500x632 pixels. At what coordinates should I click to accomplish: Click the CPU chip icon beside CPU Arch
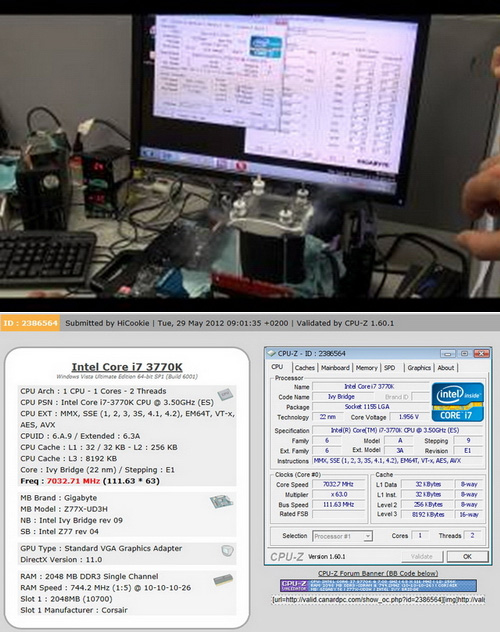[x=225, y=394]
